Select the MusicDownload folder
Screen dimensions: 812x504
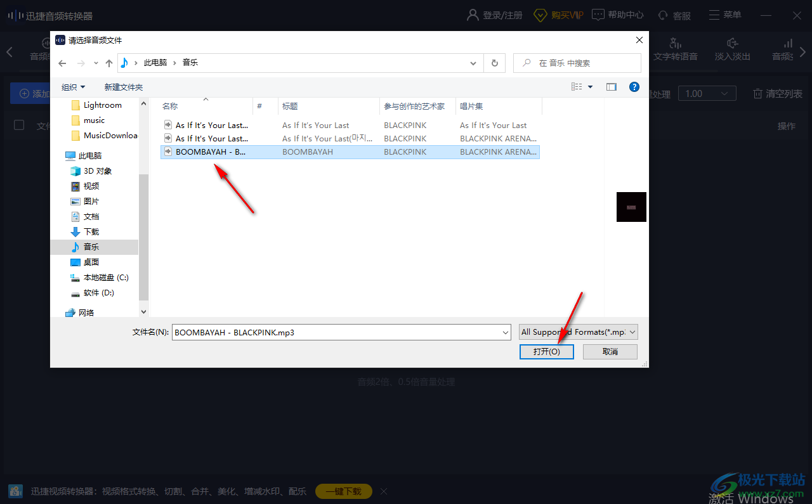coord(105,135)
